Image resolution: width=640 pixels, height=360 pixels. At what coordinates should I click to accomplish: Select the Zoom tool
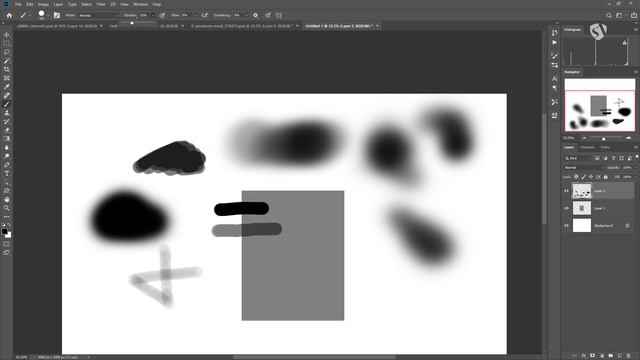(x=7, y=208)
